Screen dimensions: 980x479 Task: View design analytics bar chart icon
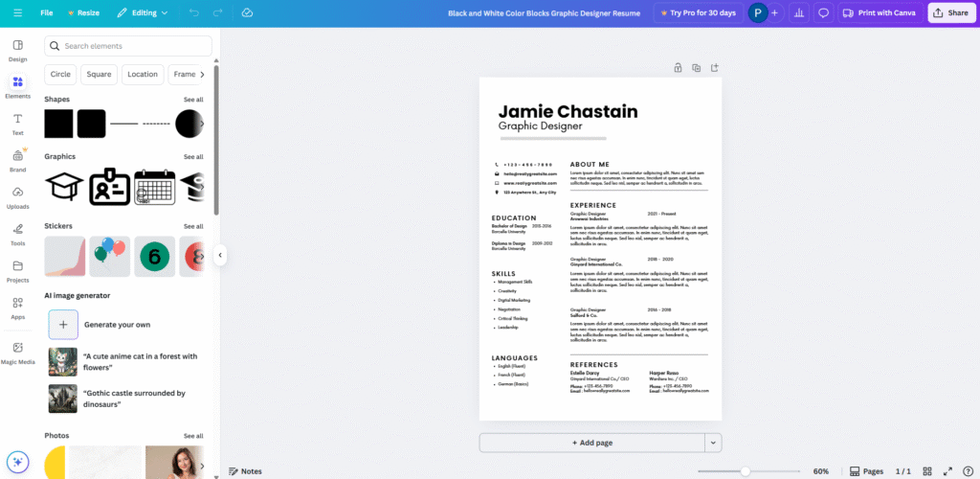coord(798,13)
